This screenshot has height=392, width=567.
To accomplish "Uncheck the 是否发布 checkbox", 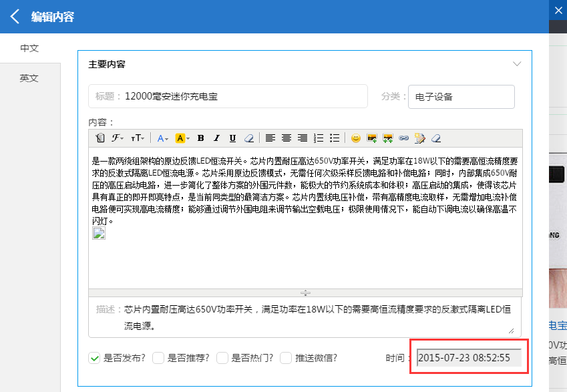I will coord(94,358).
